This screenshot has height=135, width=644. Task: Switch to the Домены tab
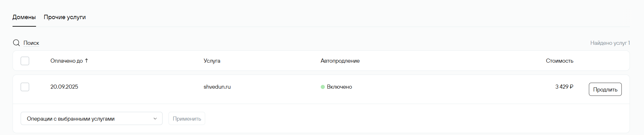point(24,17)
